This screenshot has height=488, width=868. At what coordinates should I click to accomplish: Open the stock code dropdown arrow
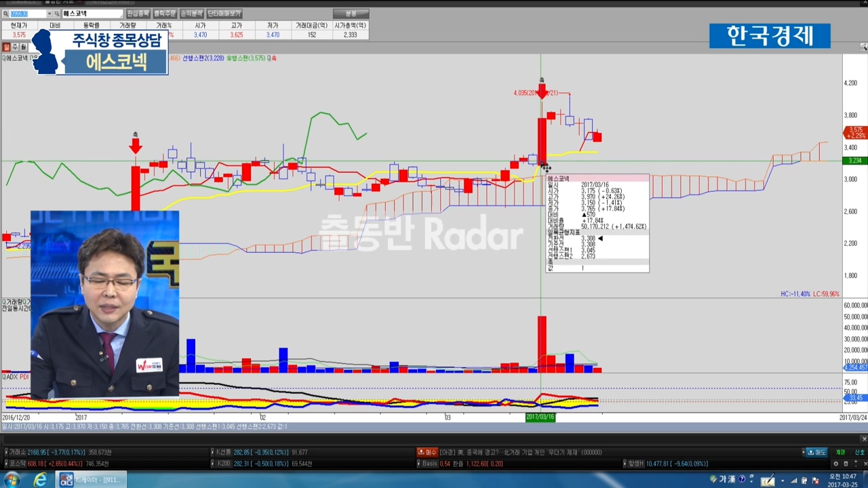[x=49, y=14]
